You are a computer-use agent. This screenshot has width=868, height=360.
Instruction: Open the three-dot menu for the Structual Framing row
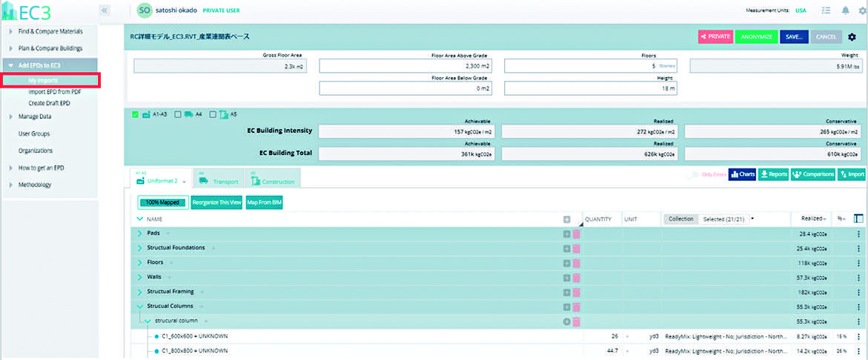[858, 292]
